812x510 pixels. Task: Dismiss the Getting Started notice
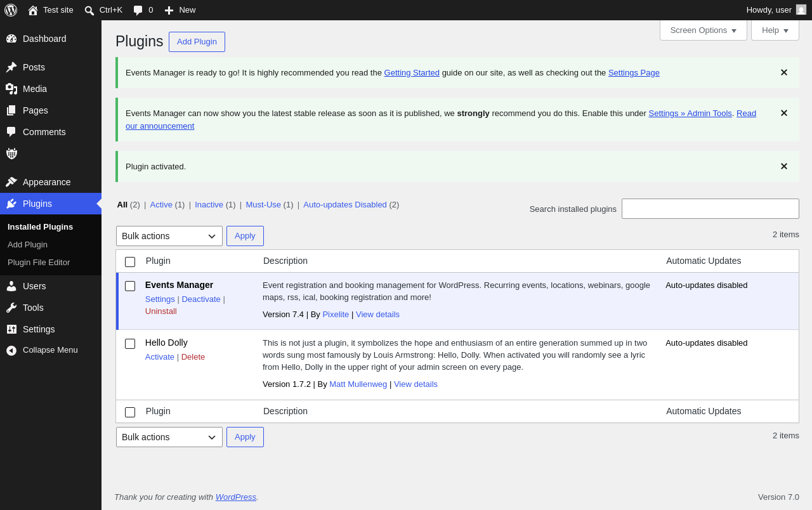tap(783, 72)
